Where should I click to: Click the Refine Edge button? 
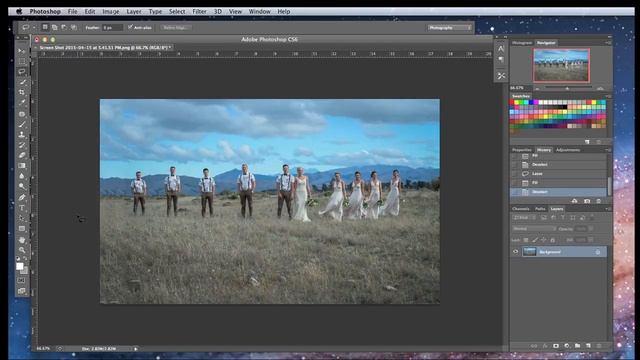(176, 27)
